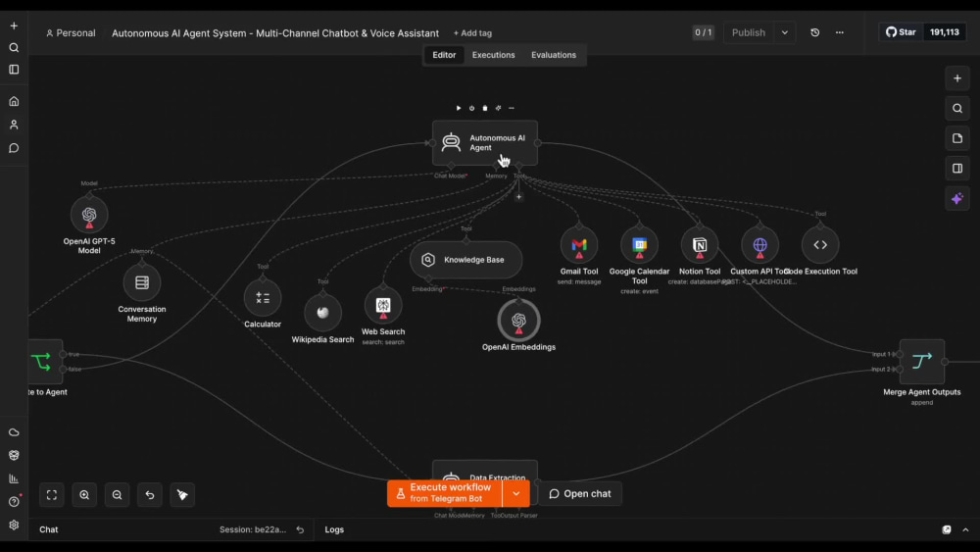Expand the Publish dropdown arrow

(x=784, y=32)
